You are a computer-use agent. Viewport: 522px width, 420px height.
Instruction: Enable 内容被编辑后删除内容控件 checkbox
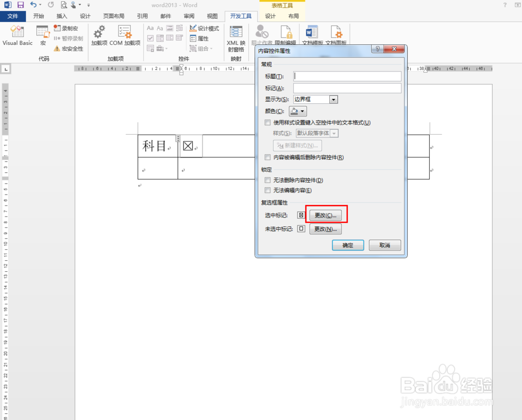tap(268, 157)
